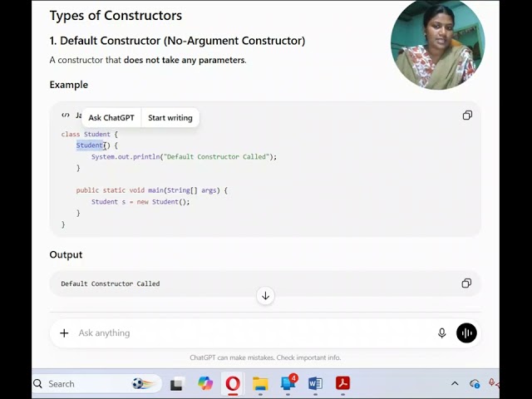Click the 'Example' heading
This screenshot has height=399, width=532.
pyautogui.click(x=68, y=85)
